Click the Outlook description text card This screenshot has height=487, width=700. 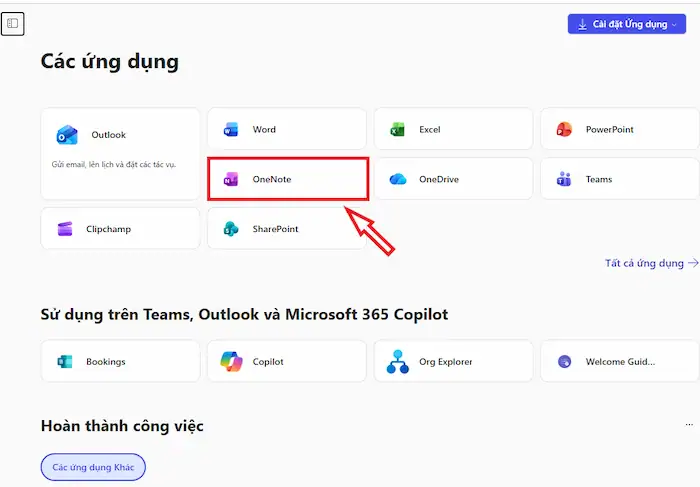[x=114, y=164]
